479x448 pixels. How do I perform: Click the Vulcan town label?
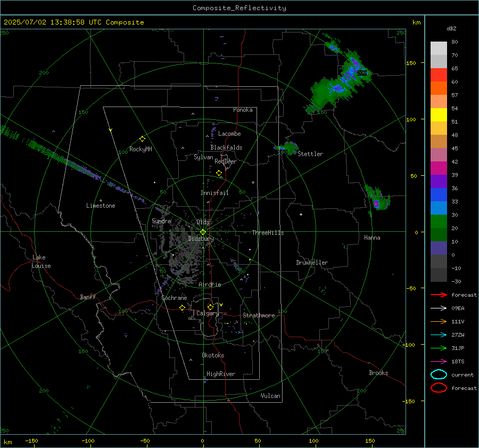(x=270, y=396)
